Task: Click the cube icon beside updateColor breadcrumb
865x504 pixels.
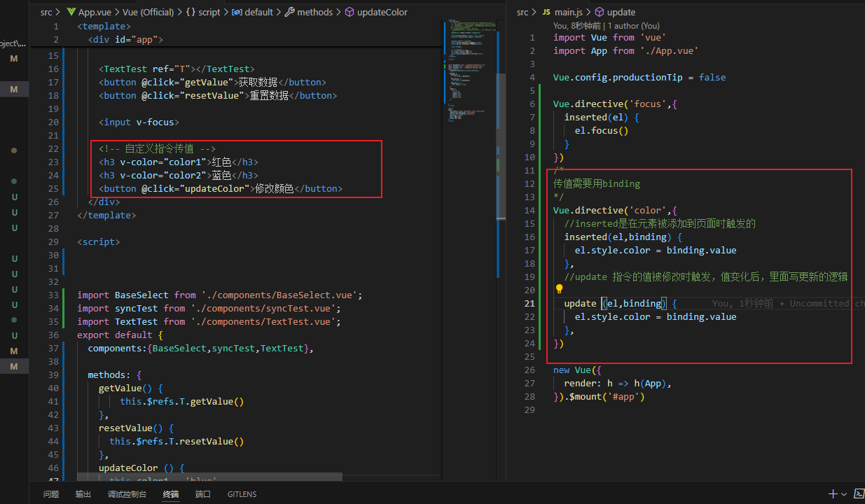Action: pyautogui.click(x=350, y=12)
